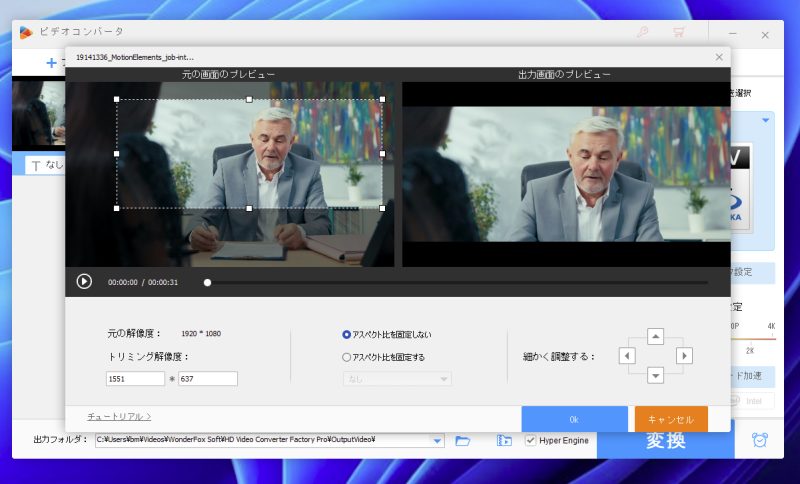Select アスペクト比を固定する radio option
800x484 pixels.
pyautogui.click(x=347, y=357)
